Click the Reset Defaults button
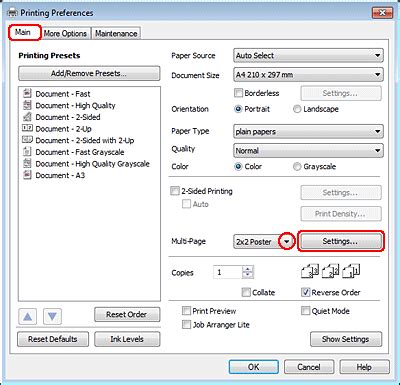 coord(53,339)
